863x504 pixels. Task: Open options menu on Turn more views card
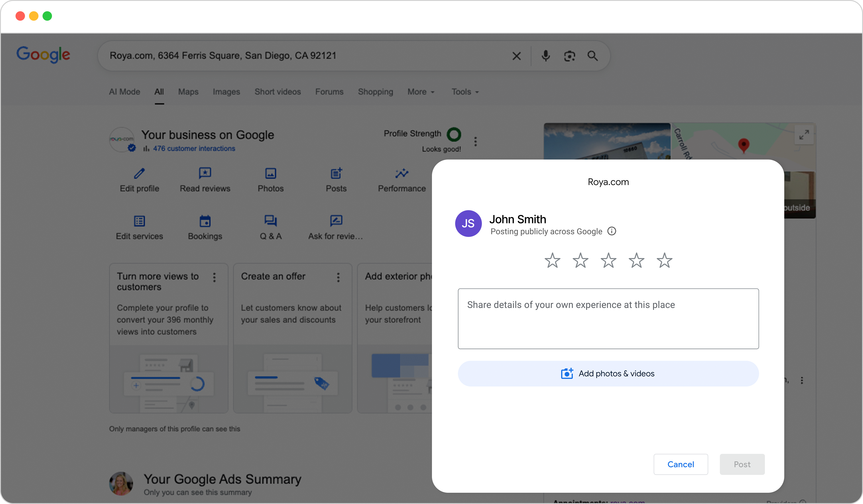click(214, 277)
